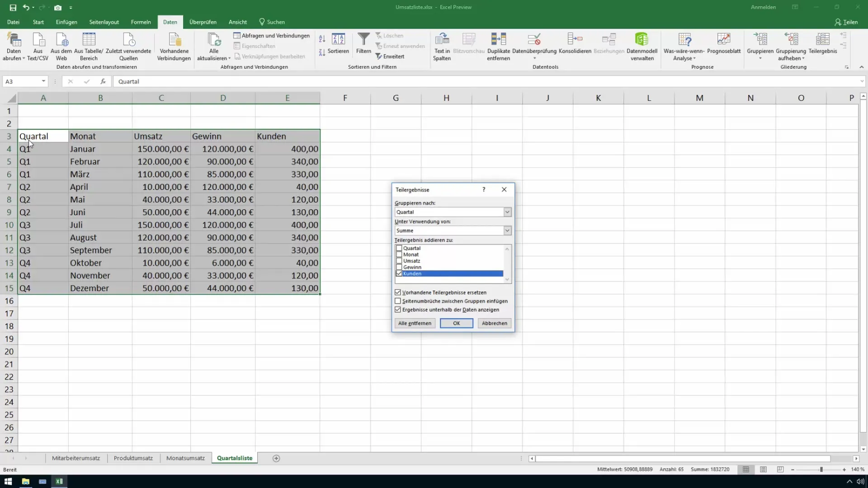The image size is (868, 488).
Task: Enable Seitenumbrüche zwischen Gruppen einfügen
Action: click(398, 301)
